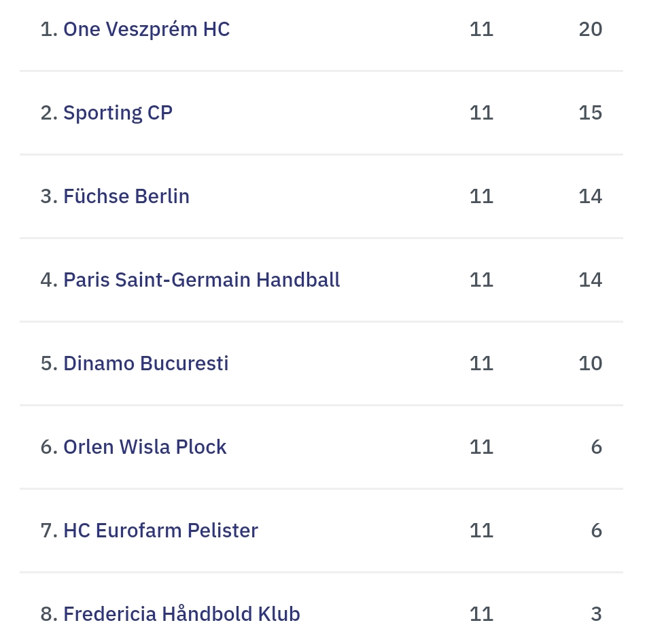Click One Veszprém HC's 20 points value
Image resolution: width=647 pixels, height=644 pixels.
click(x=590, y=29)
